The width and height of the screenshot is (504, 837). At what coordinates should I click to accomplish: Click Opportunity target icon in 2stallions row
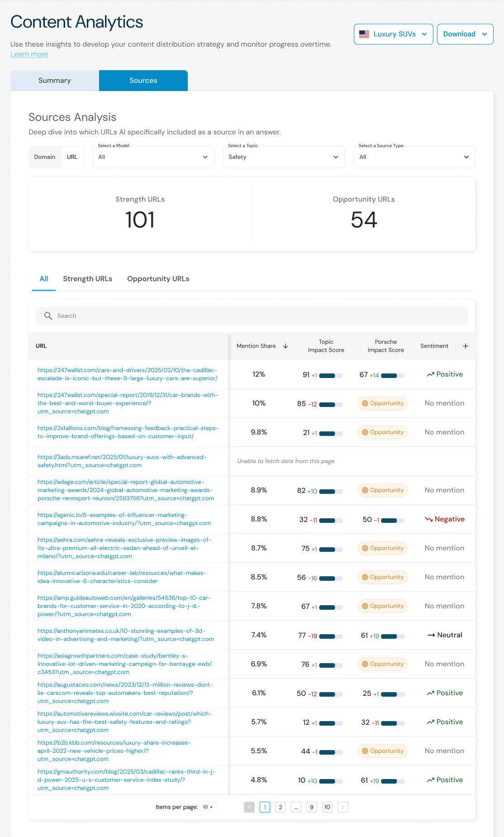pyautogui.click(x=365, y=432)
